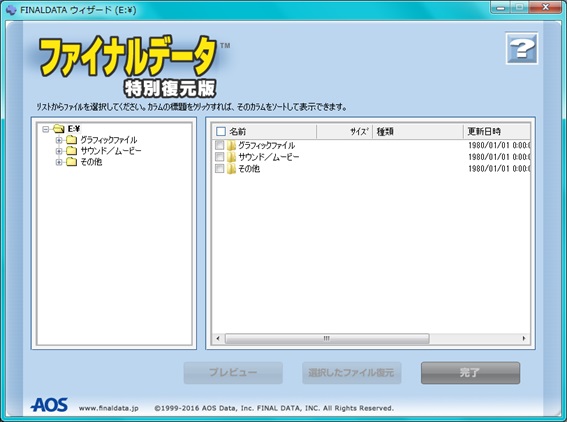This screenshot has width=567, height=422.
Task: Click the AOS logo
Action: [x=50, y=405]
